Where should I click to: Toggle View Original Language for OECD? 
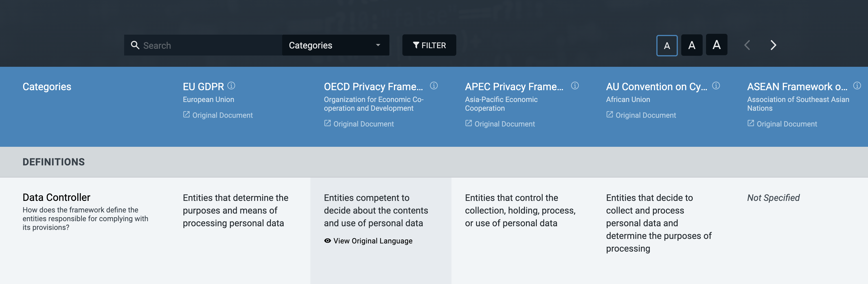[x=368, y=241]
